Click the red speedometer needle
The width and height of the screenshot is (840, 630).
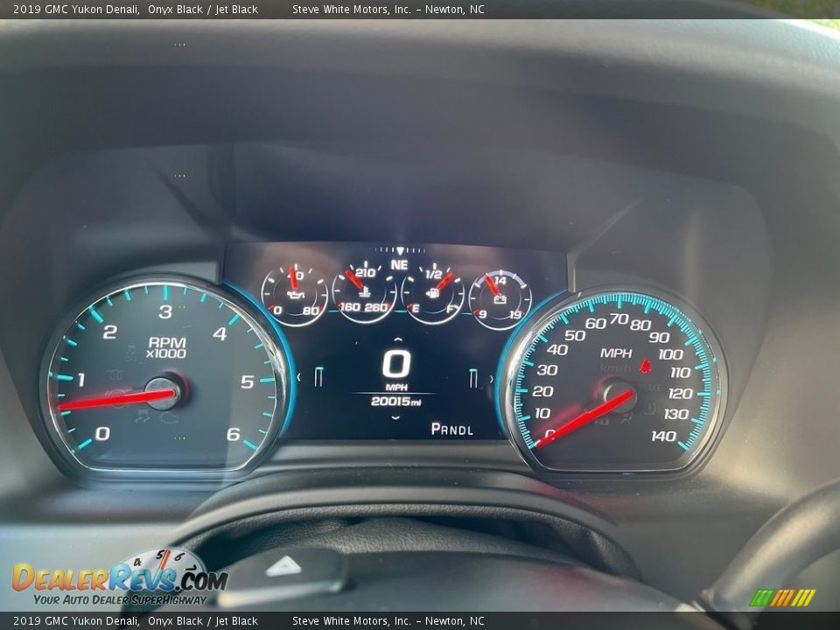(x=584, y=419)
